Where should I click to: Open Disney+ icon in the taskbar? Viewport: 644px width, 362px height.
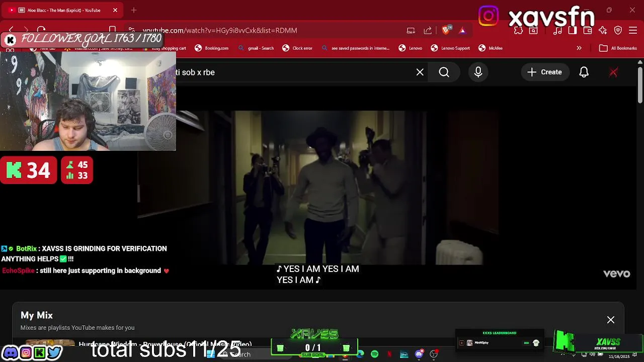click(x=404, y=354)
